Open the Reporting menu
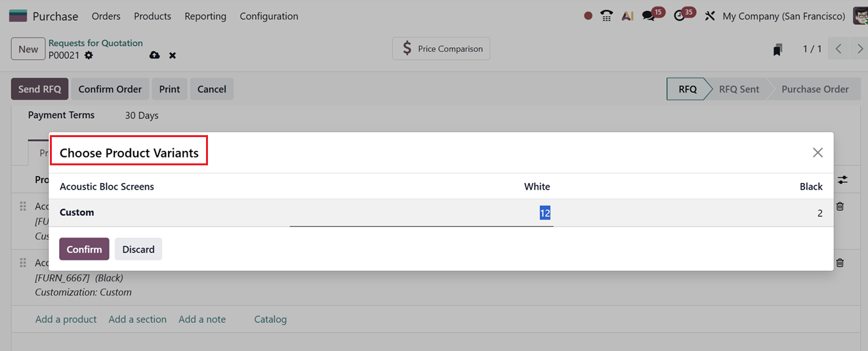 tap(205, 16)
